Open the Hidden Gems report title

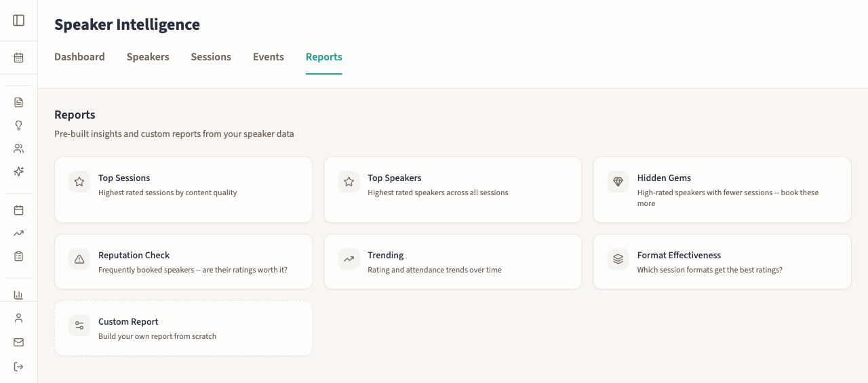[664, 178]
